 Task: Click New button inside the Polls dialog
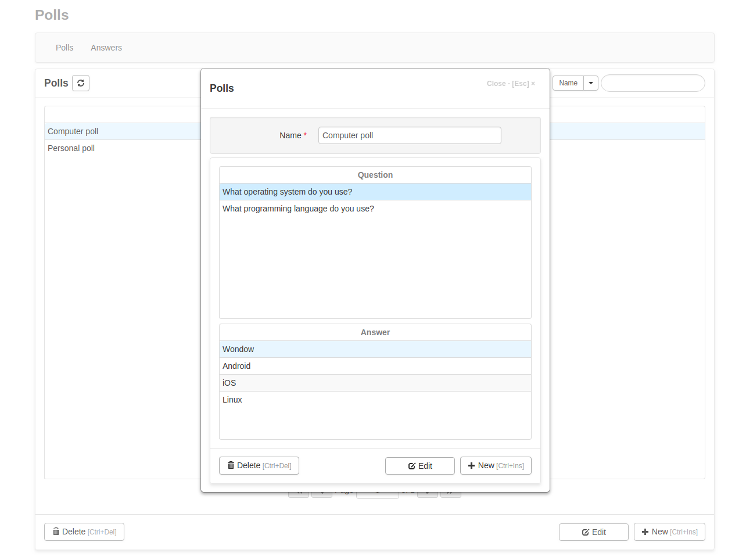click(496, 466)
